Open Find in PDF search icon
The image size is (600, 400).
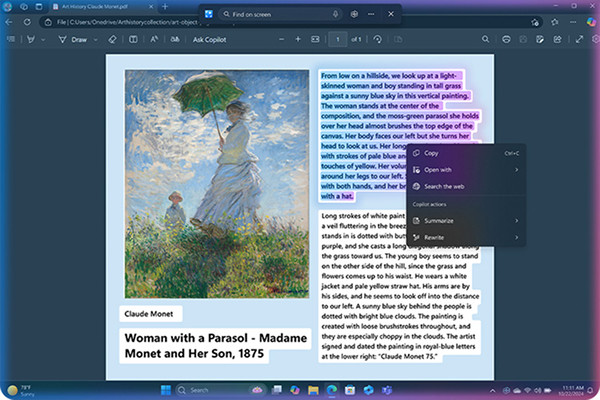[486, 39]
